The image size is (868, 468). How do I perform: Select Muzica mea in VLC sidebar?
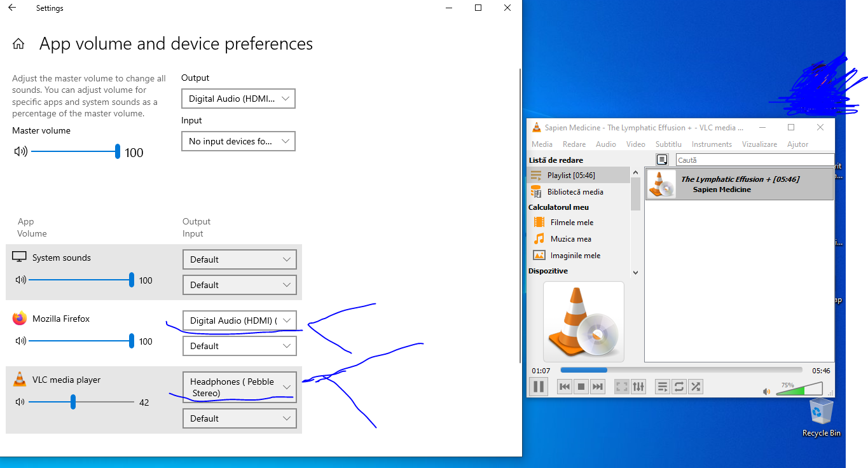(570, 239)
